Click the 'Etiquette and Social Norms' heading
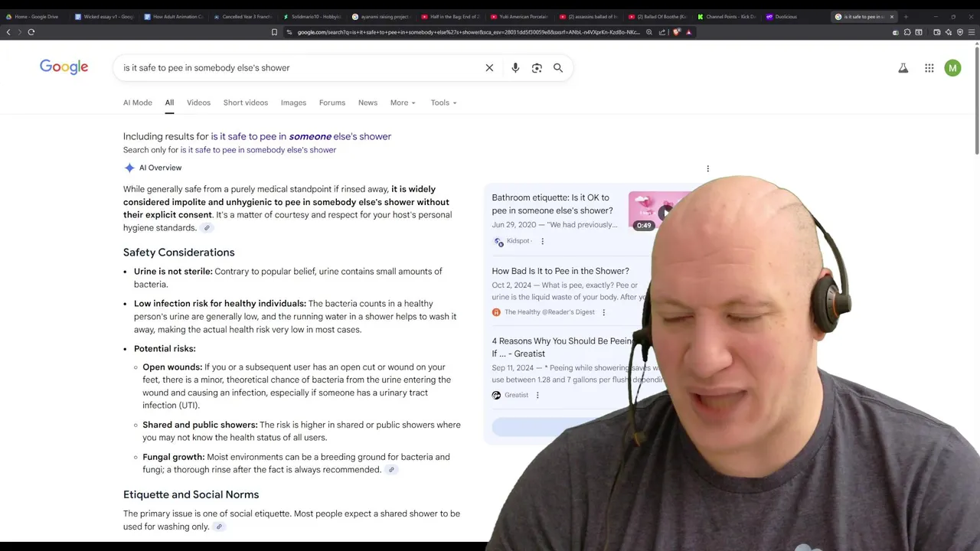The width and height of the screenshot is (980, 551). (x=191, y=494)
